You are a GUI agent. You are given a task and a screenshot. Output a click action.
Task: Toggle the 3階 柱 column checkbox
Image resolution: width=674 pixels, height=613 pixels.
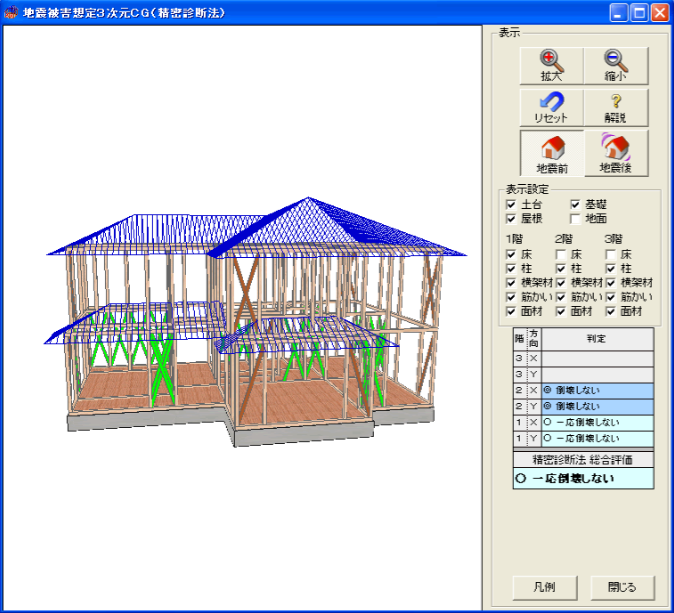click(x=611, y=269)
